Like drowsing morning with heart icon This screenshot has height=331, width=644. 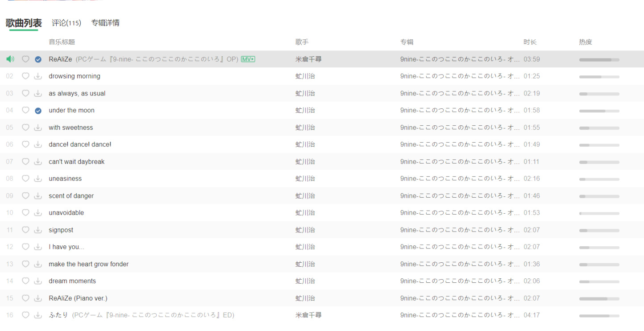[25, 76]
